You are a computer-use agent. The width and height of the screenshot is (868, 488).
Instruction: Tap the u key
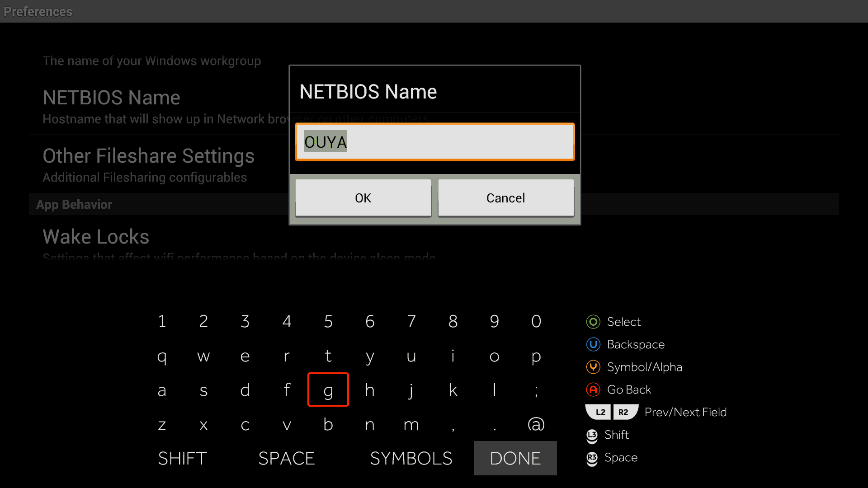[x=411, y=356]
